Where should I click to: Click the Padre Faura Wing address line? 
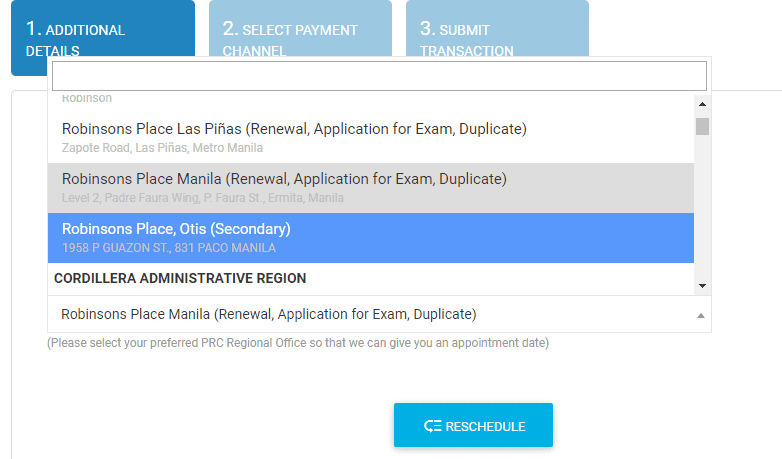202,198
